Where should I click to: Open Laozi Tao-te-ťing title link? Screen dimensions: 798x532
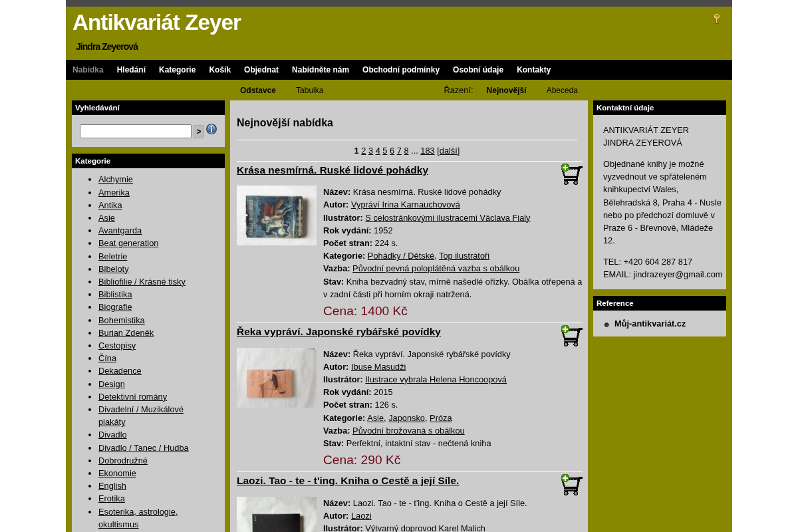pyautogui.click(x=348, y=480)
